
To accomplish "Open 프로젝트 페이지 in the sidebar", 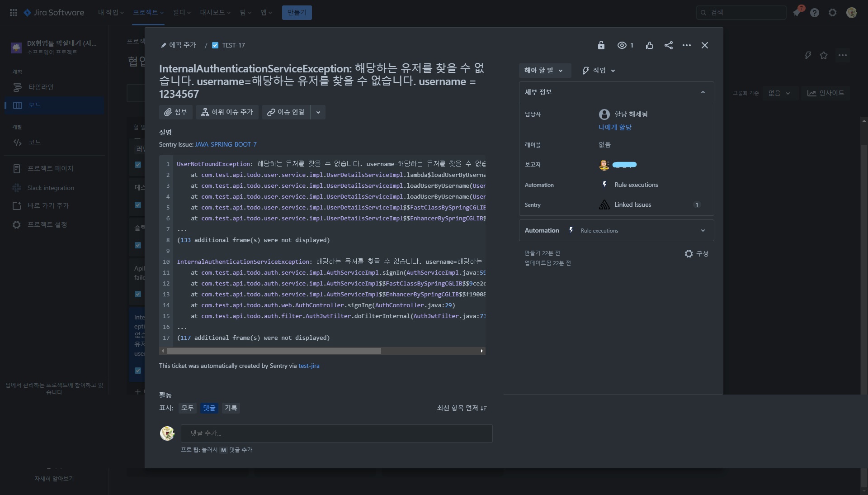I will tap(54, 169).
